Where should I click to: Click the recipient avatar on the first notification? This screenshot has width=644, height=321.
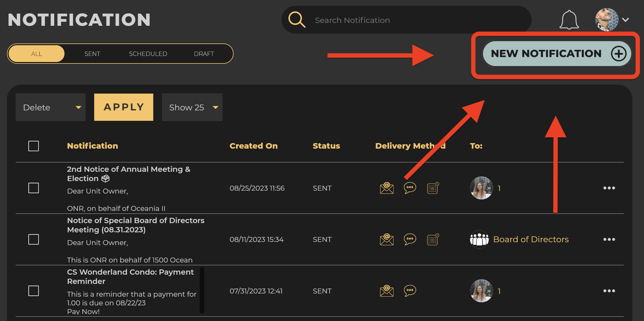click(x=481, y=188)
